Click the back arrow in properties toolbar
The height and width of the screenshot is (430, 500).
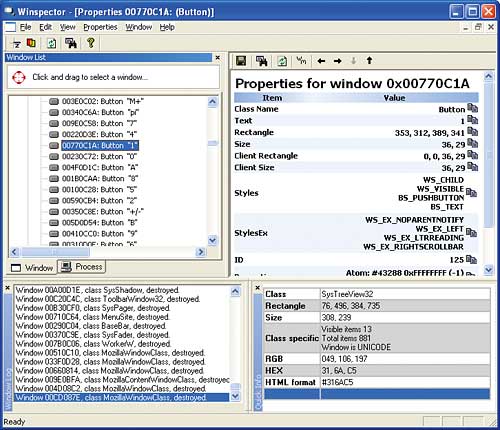pyautogui.click(x=321, y=61)
